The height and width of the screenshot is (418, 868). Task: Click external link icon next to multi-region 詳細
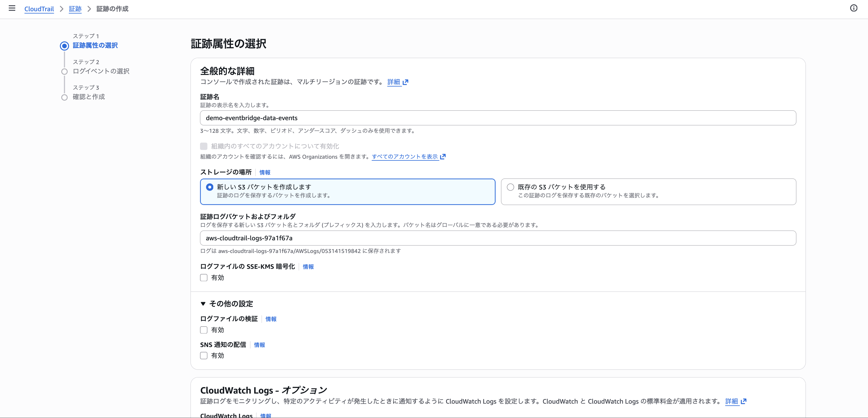click(406, 82)
